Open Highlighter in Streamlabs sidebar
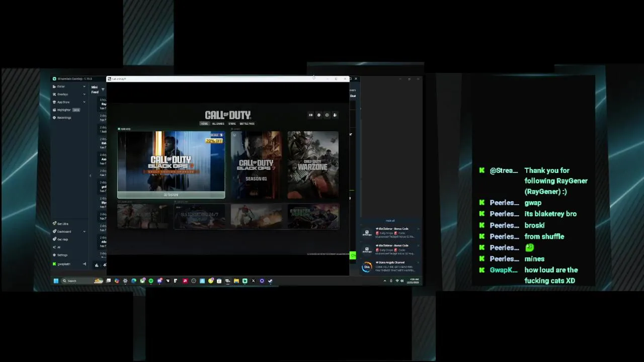 pos(64,110)
